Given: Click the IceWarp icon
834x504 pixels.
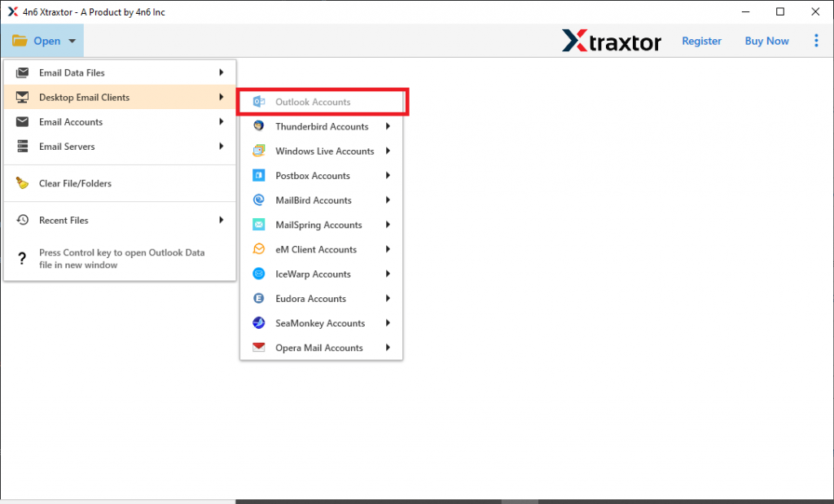Looking at the screenshot, I should [258, 274].
